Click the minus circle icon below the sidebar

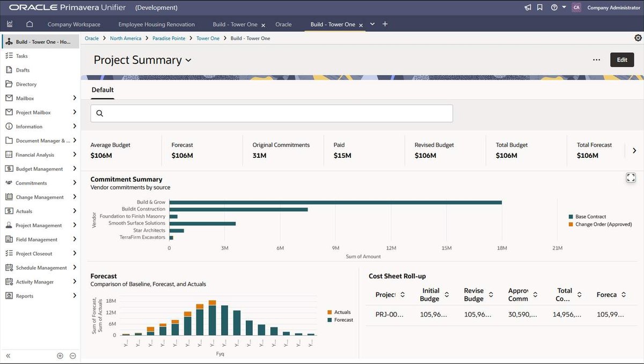pyautogui.click(x=73, y=356)
